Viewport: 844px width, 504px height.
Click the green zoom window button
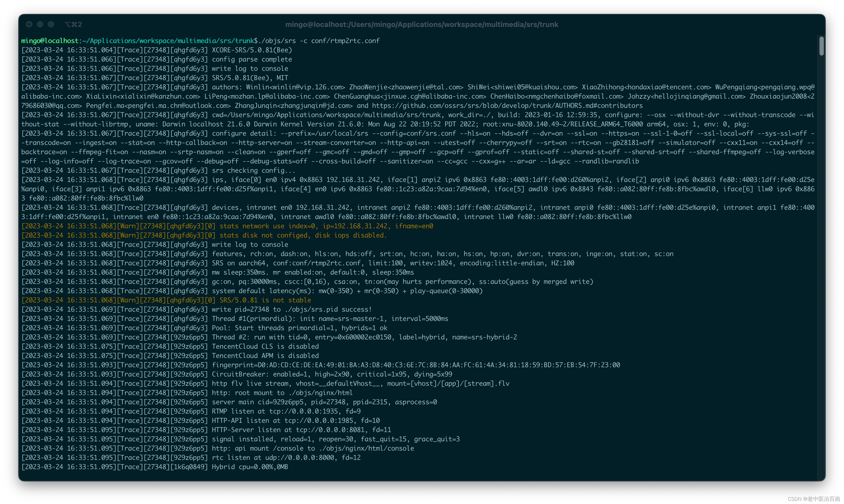[51, 24]
